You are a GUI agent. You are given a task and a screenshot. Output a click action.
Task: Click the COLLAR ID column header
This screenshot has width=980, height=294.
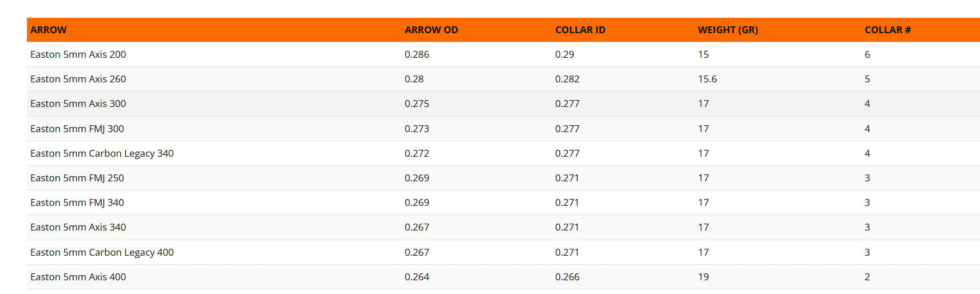[580, 30]
